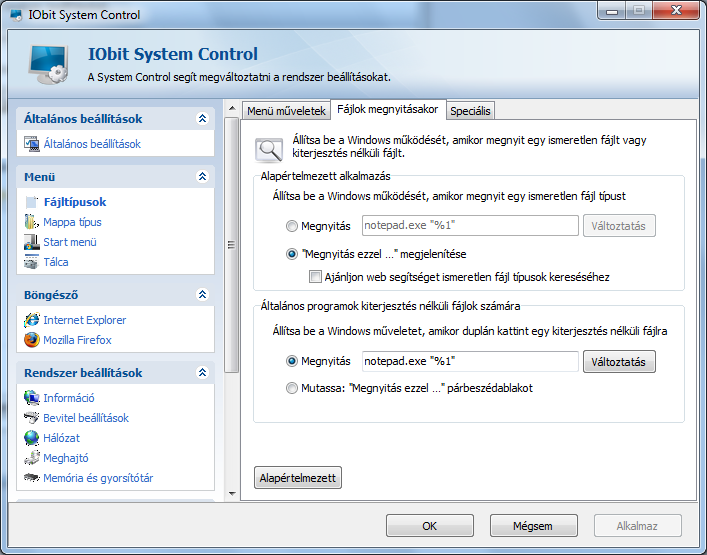Confirm with the OK button
707x555 pixels.
click(x=430, y=526)
